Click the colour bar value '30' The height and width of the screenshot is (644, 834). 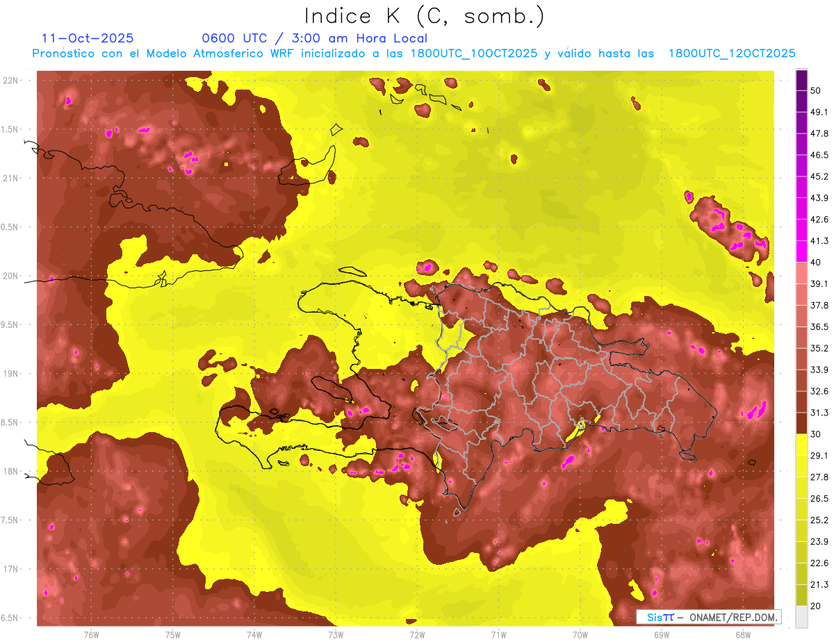(816, 434)
